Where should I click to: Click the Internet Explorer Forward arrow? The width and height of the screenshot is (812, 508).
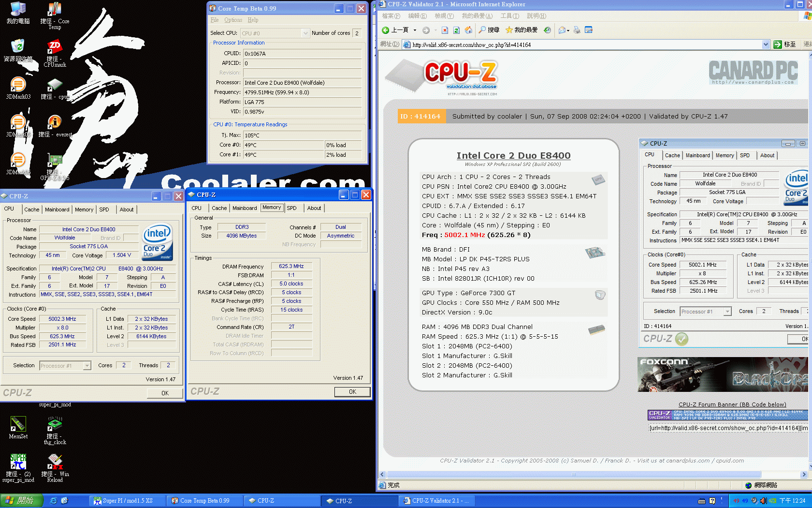pyautogui.click(x=426, y=30)
